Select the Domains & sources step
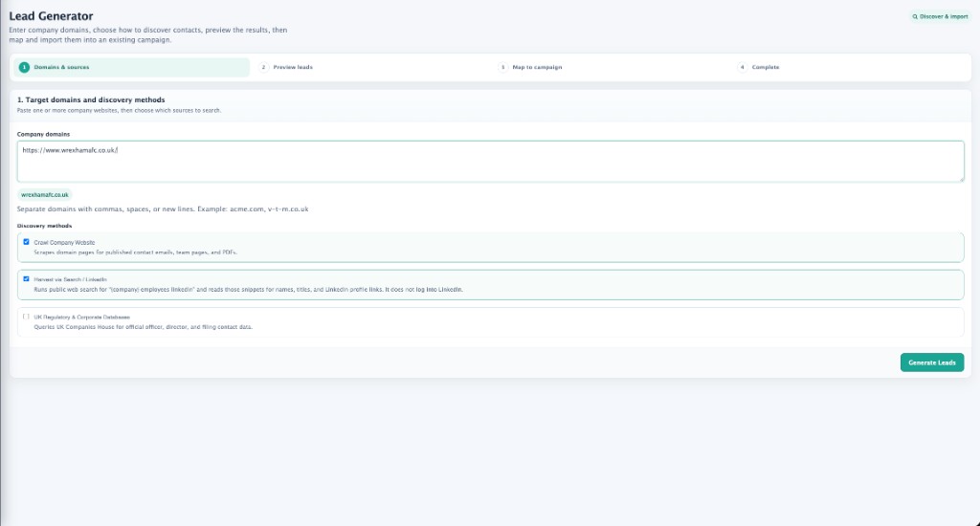 tap(131, 67)
